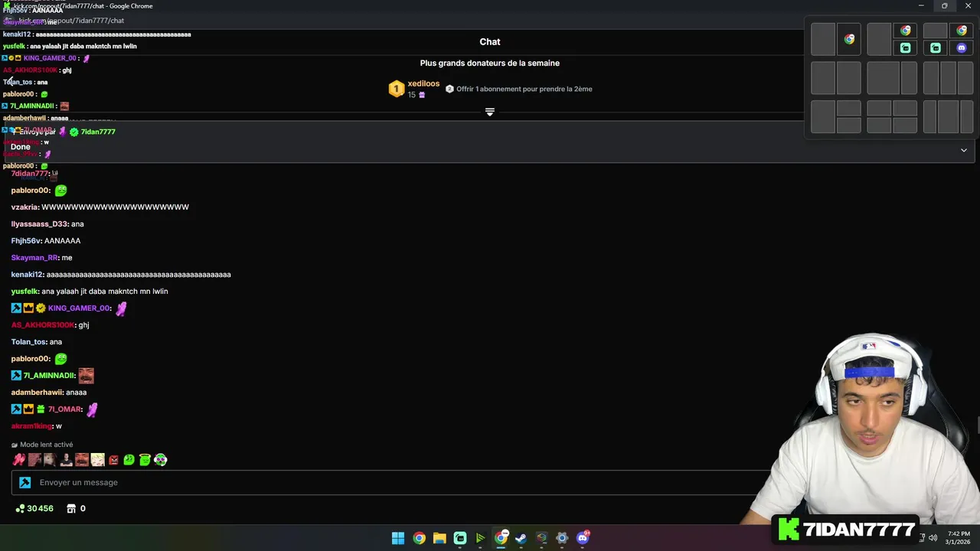Click yusfelk's message ana yalaah jit daba
This screenshot has width=980, height=551.
point(105,292)
